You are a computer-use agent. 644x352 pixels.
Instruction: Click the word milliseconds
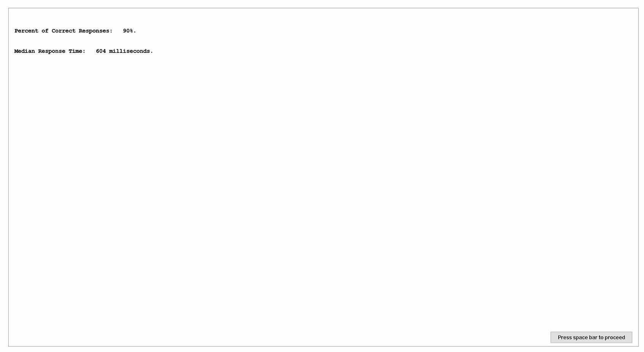click(x=129, y=51)
